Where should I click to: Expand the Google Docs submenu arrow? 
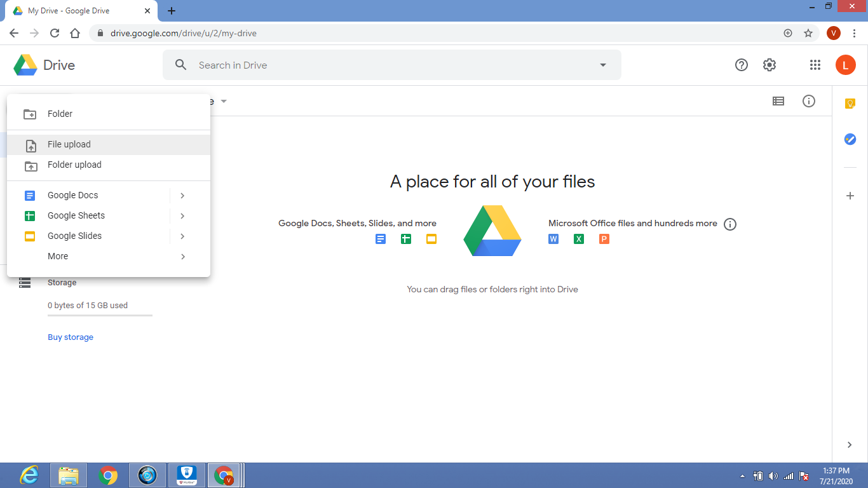click(x=182, y=196)
